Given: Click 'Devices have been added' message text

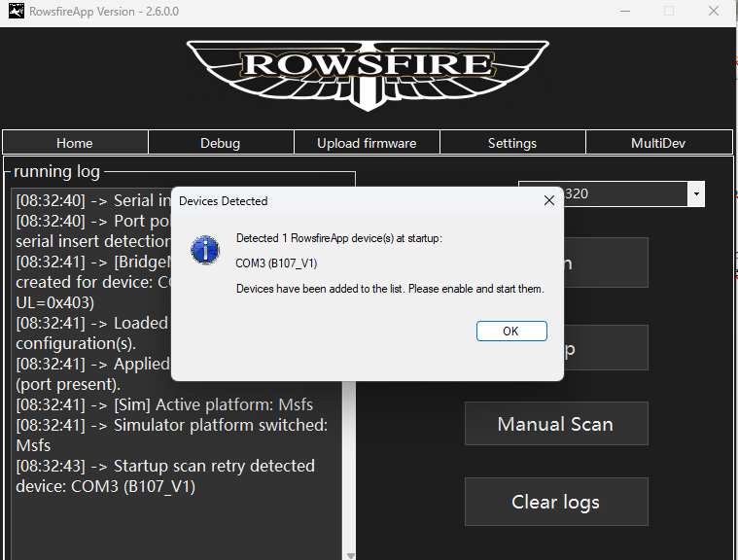Looking at the screenshot, I should (390, 289).
